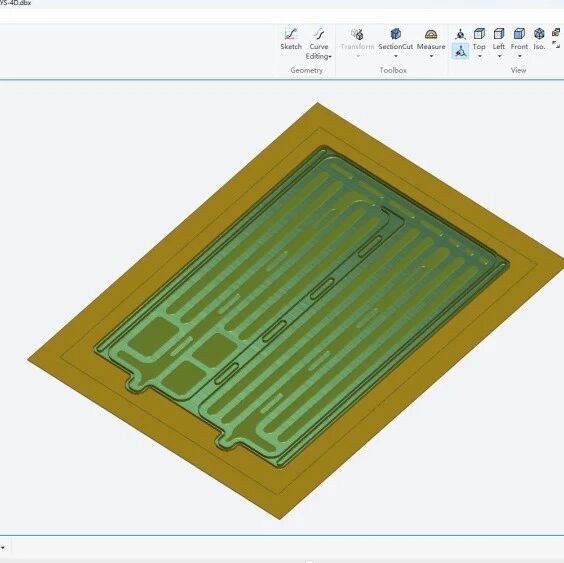Click the greyed-out Transform tool
The width and height of the screenshot is (564, 563).
[x=357, y=39]
